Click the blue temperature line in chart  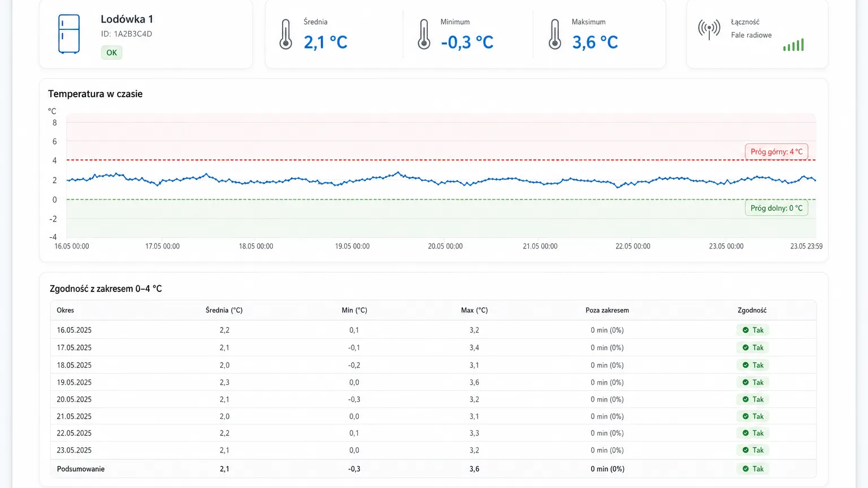click(x=441, y=180)
